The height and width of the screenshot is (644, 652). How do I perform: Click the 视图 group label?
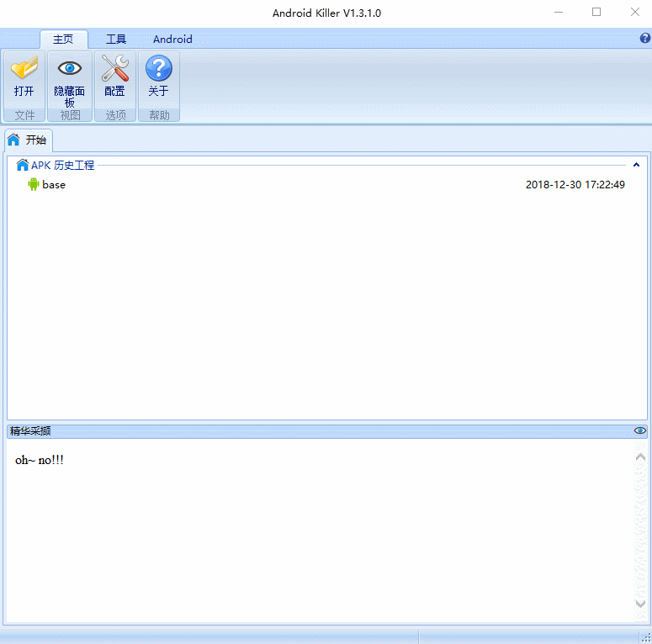(70, 115)
